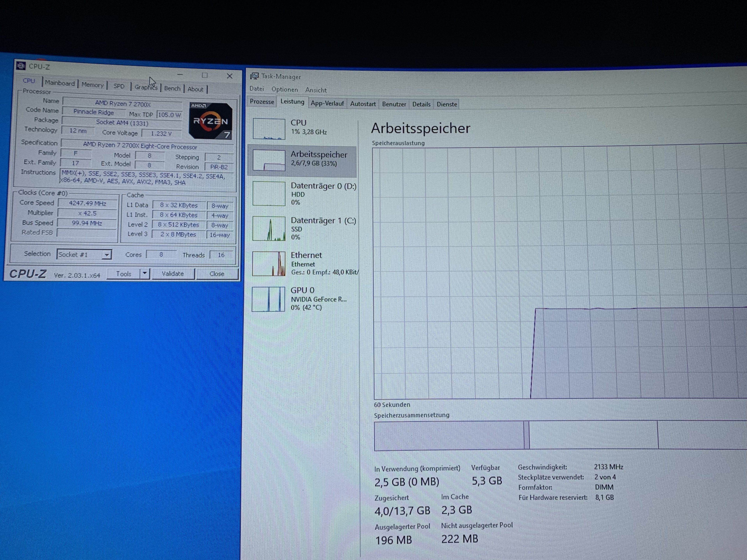
Task: Expand the Socket #1 selection dropdown
Action: 106,255
